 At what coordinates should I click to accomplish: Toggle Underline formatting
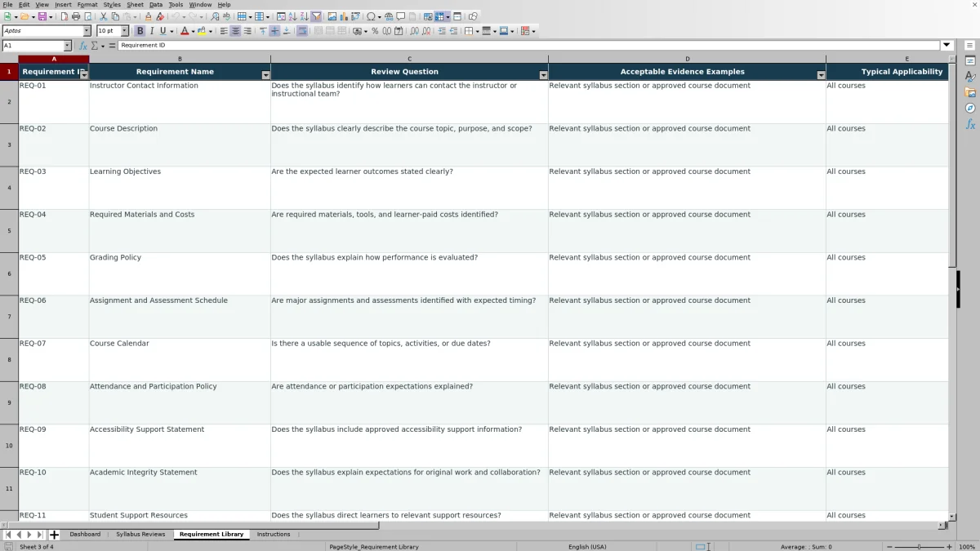click(x=163, y=31)
